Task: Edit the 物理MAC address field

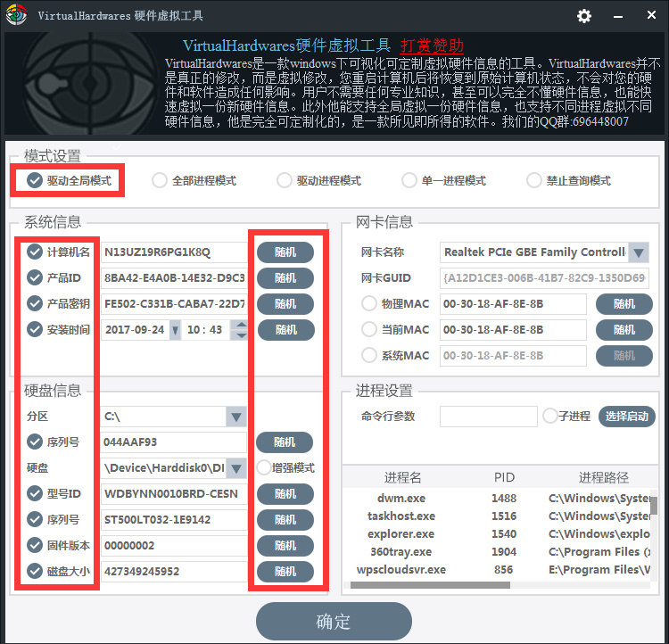Action: (x=513, y=304)
